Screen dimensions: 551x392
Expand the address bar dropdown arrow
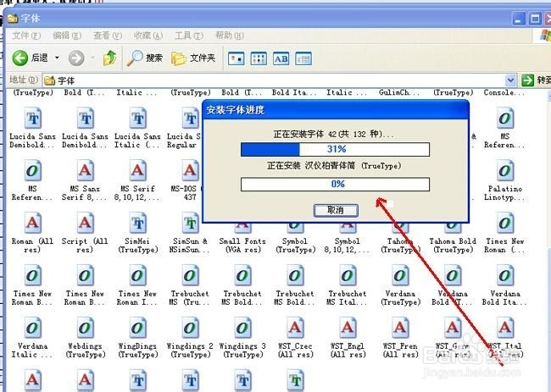[x=510, y=80]
